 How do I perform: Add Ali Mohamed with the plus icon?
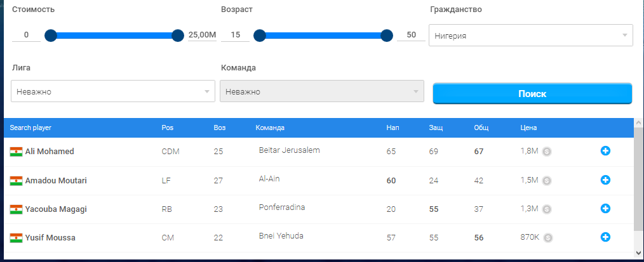[x=605, y=151]
